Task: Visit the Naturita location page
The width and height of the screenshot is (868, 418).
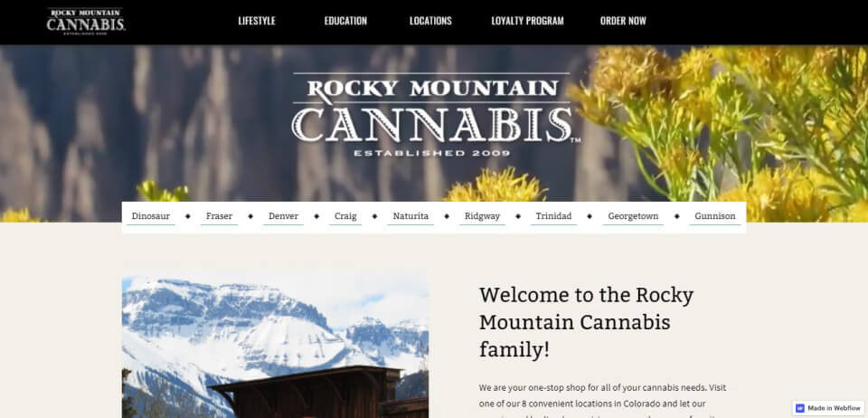Action: [410, 216]
